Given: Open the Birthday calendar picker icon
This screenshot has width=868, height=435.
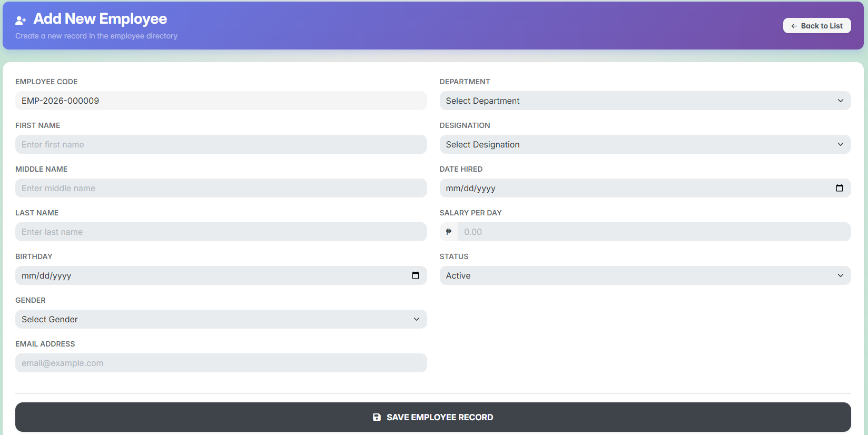Looking at the screenshot, I should coord(415,275).
